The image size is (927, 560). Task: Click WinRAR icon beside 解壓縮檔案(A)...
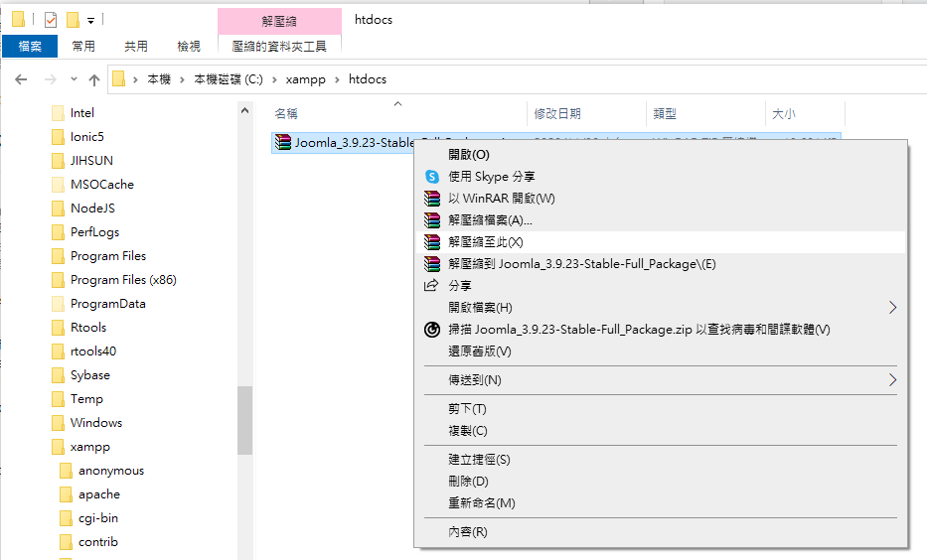click(432, 220)
